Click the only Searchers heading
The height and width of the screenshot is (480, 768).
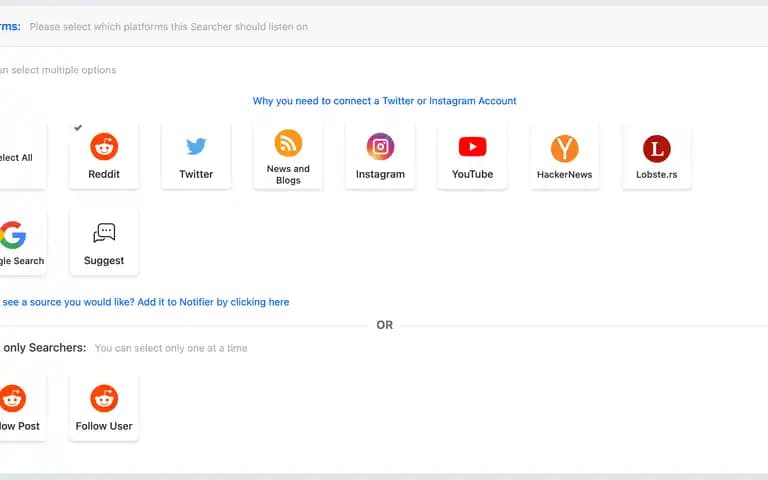[44, 348]
